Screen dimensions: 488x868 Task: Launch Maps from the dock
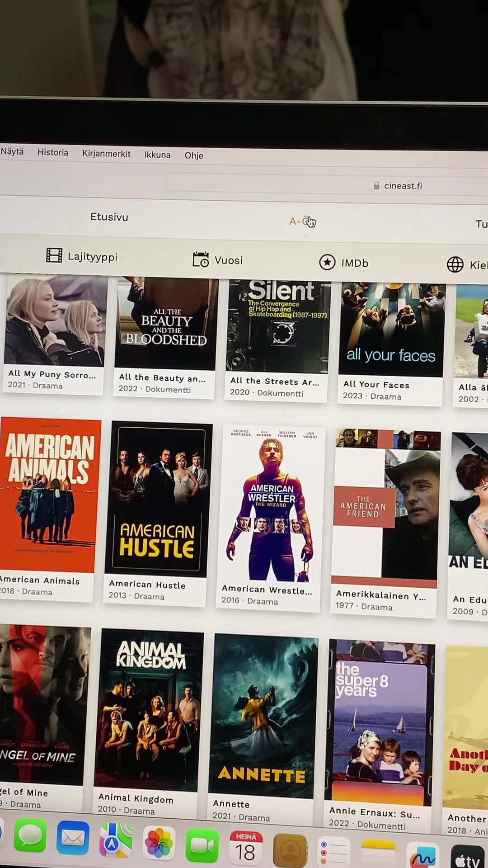(x=116, y=840)
